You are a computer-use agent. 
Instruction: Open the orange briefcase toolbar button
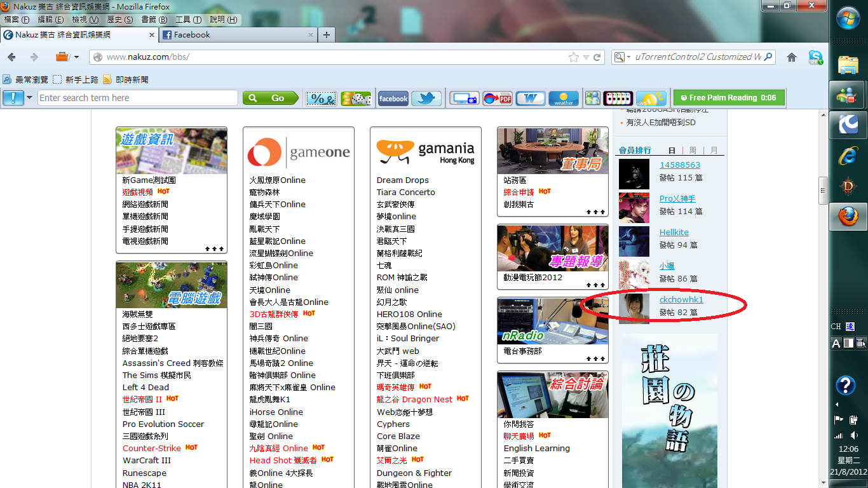click(62, 57)
